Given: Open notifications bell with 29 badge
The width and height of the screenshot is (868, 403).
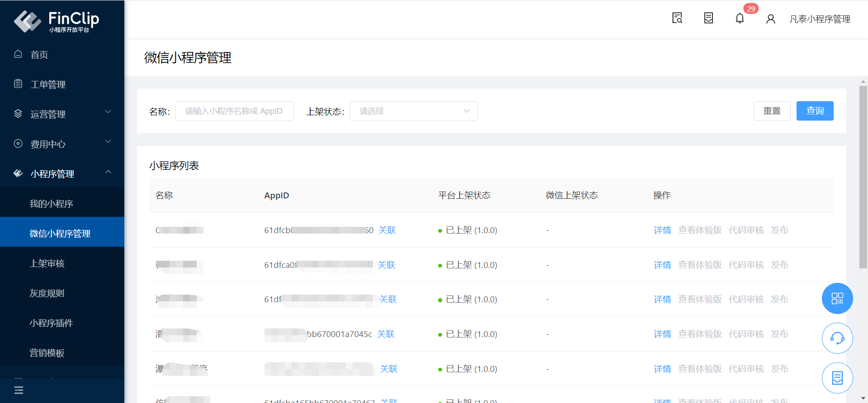Looking at the screenshot, I should click(x=740, y=18).
